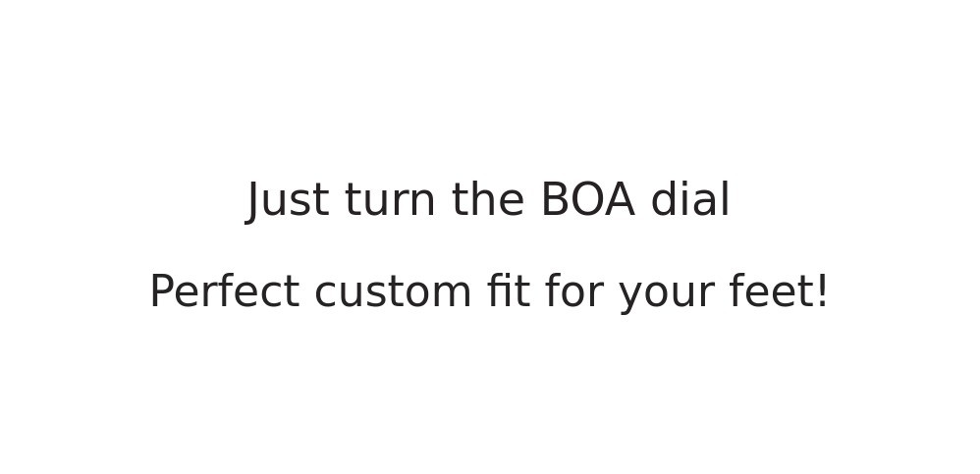Click the word "BOA"
Image resolution: width=980 pixels, height=474 pixels.
click(x=587, y=201)
